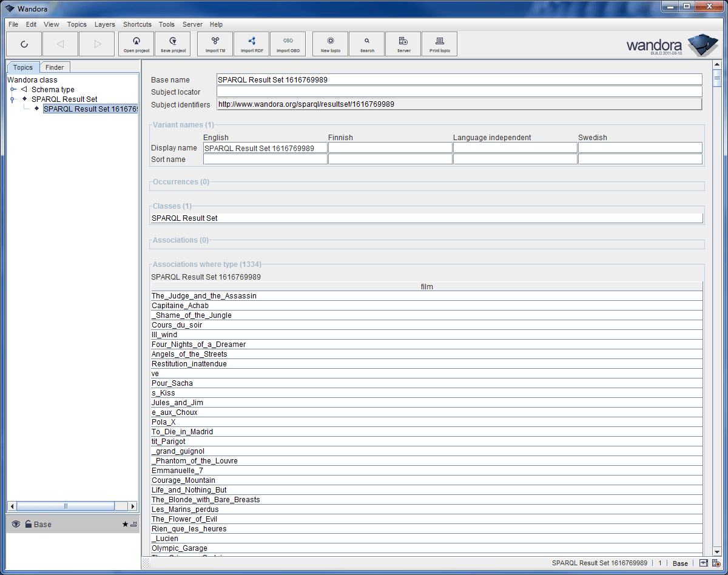The image size is (728, 575).
Task: Toggle visibility of the Base layer
Action: [x=15, y=524]
